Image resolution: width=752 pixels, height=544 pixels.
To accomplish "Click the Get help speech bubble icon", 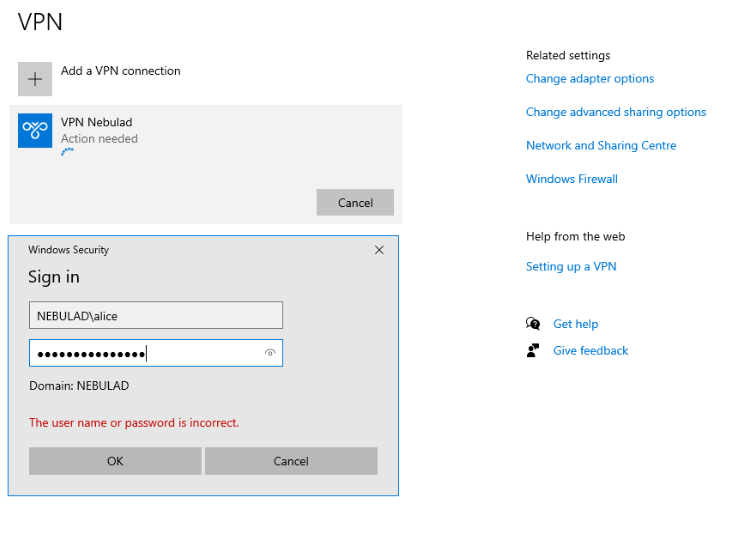I will (x=533, y=324).
